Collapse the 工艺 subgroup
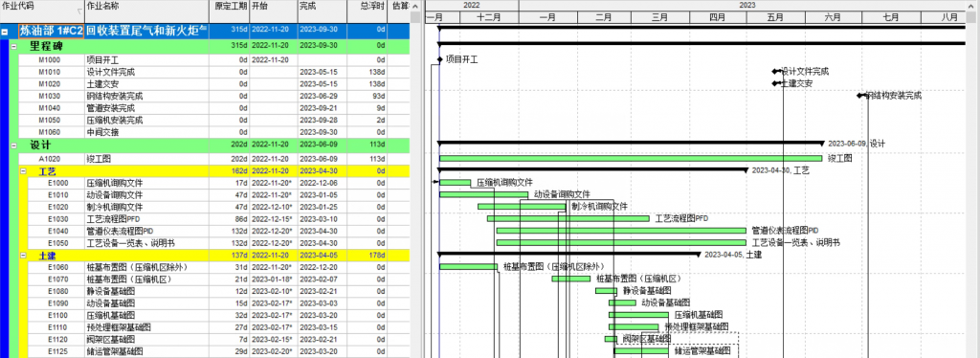 pyautogui.click(x=23, y=171)
